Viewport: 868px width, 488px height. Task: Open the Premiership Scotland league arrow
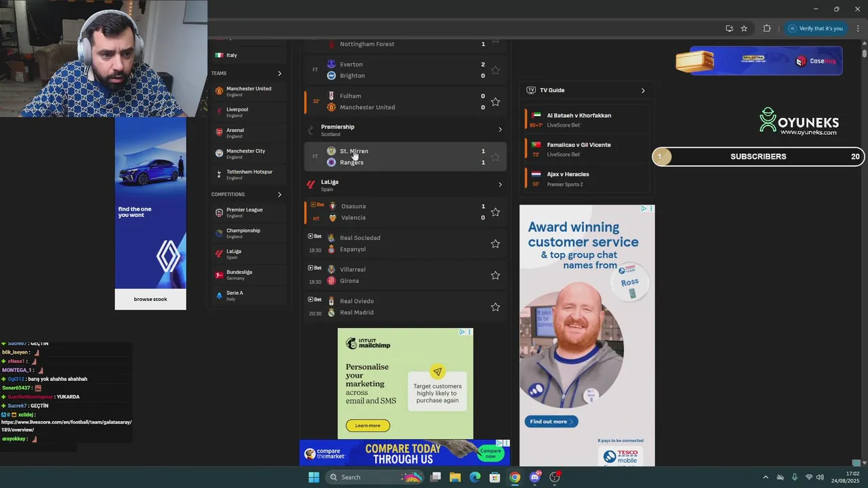coord(500,129)
